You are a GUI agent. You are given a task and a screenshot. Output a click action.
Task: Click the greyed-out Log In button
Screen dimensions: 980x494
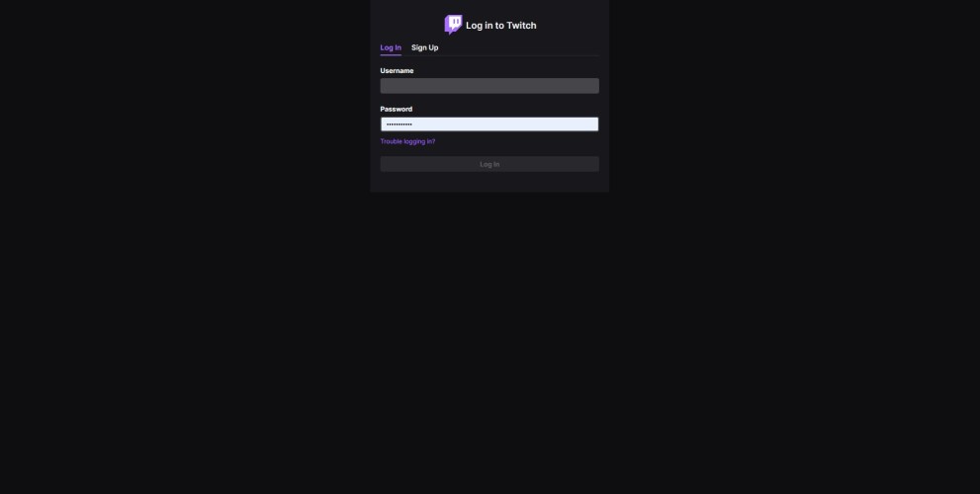click(490, 164)
